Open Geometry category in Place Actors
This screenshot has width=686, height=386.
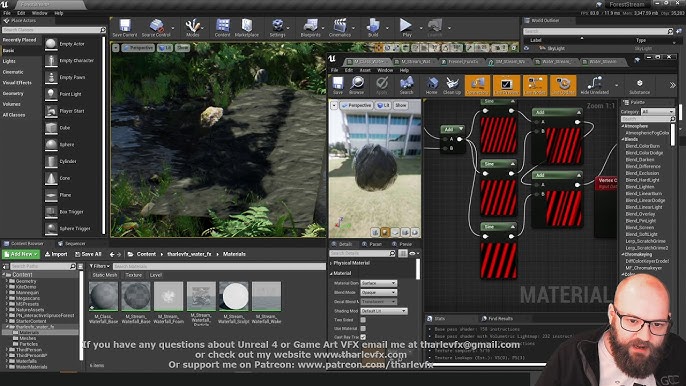[13, 93]
